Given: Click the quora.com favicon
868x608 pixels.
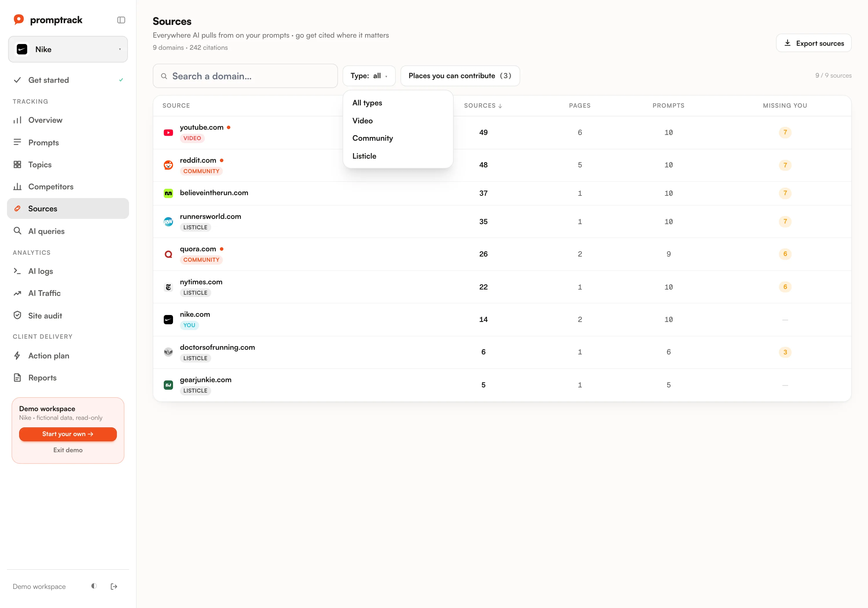Looking at the screenshot, I should (168, 254).
